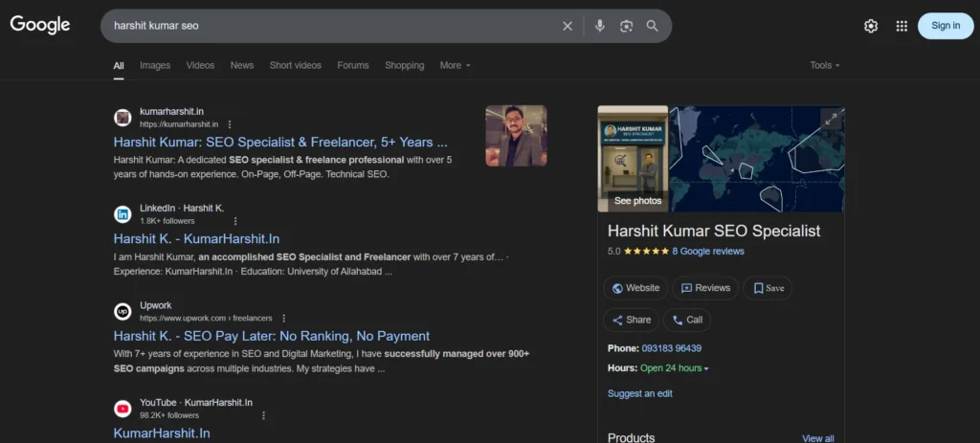Click the 'Harshit Kumar SEO Specialist' panel title

pos(714,231)
